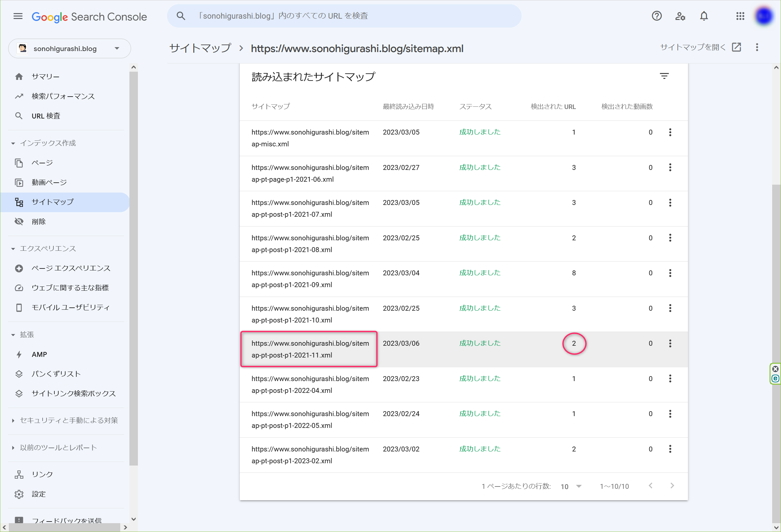Screen dimensions: 781x532
Task: Open user and permission settings icon
Action: [680, 16]
